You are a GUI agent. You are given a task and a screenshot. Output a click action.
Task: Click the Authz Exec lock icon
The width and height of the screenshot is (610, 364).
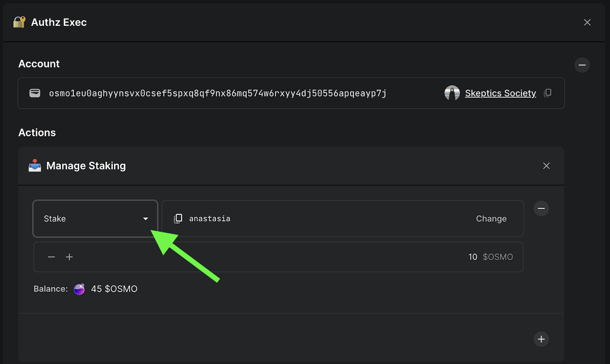19,22
